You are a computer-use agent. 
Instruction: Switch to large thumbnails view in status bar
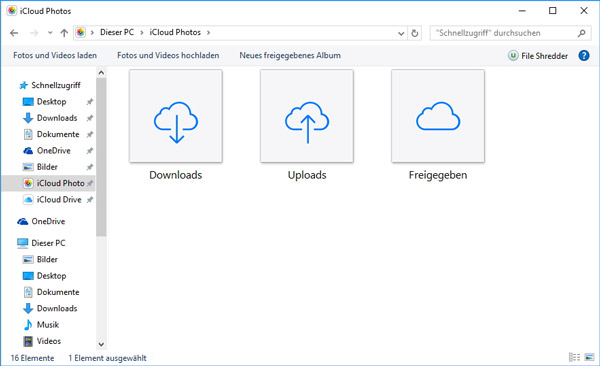point(589,358)
